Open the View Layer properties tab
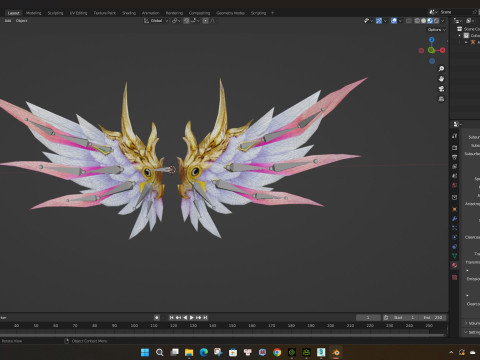The image size is (480, 360). [455, 166]
